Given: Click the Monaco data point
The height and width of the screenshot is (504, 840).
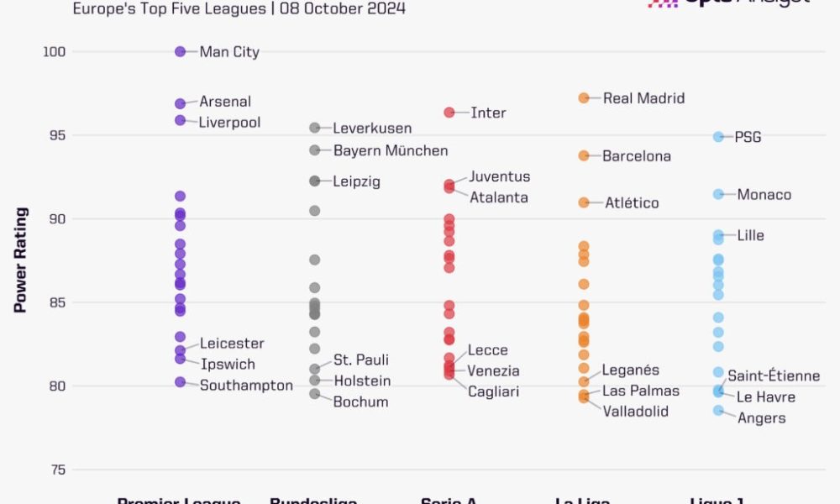Looking at the screenshot, I should coord(719,194).
